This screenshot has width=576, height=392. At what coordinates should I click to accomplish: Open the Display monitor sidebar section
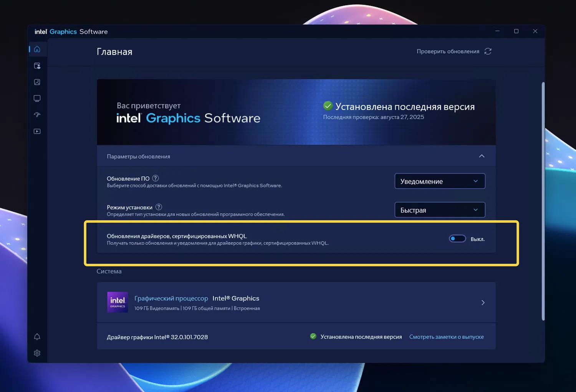pos(37,99)
